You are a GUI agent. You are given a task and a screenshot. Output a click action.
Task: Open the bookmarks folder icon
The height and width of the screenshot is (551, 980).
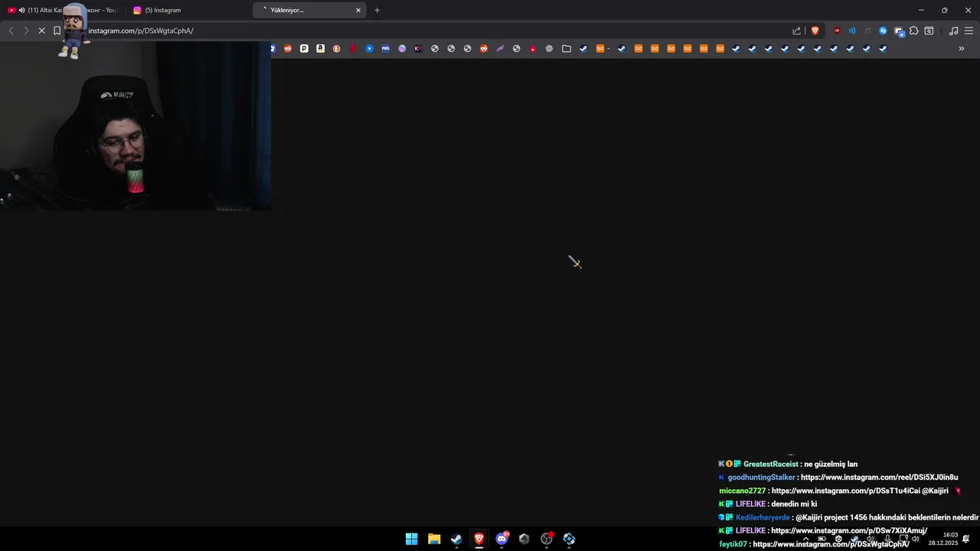[x=567, y=48]
